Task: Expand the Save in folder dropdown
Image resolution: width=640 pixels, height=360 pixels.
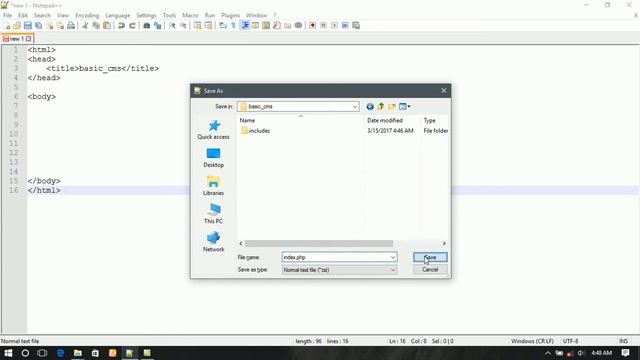Action: pyautogui.click(x=355, y=107)
